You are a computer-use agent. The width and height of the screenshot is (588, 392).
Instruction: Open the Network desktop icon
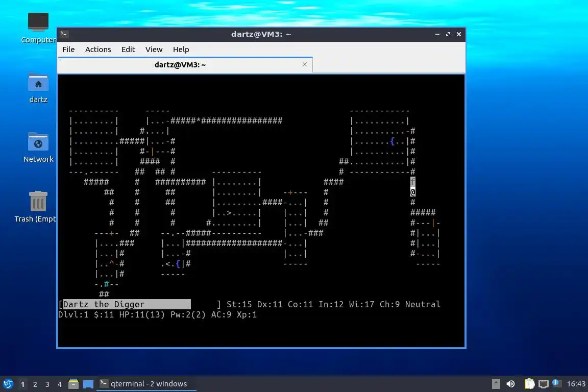38,148
